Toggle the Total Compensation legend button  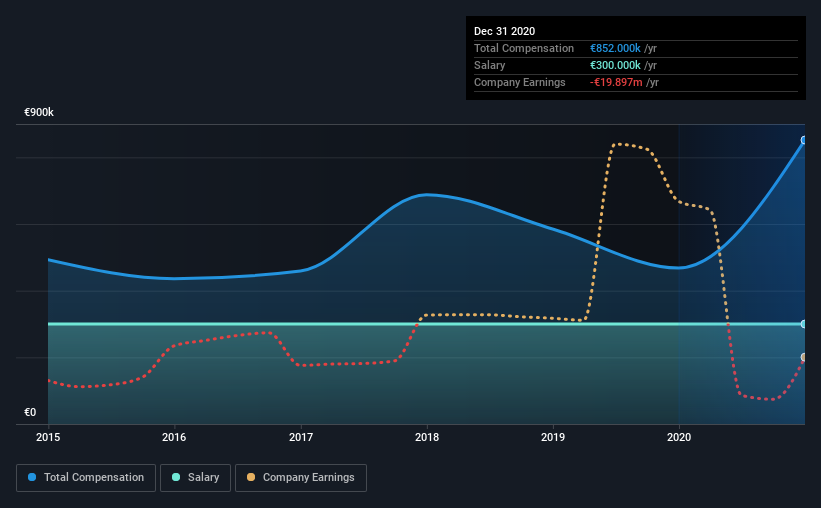[86, 478]
